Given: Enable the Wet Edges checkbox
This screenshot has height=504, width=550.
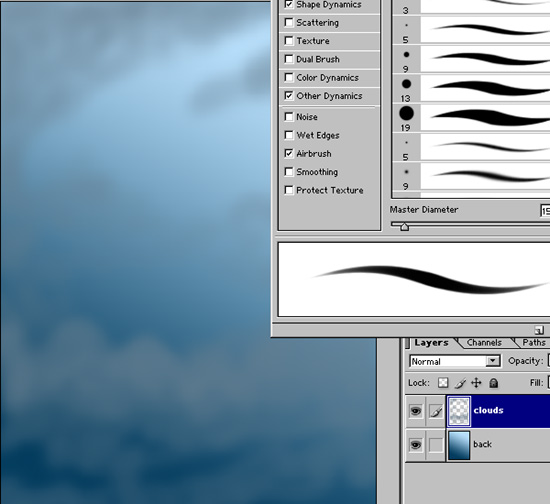Looking at the screenshot, I should tap(289, 135).
